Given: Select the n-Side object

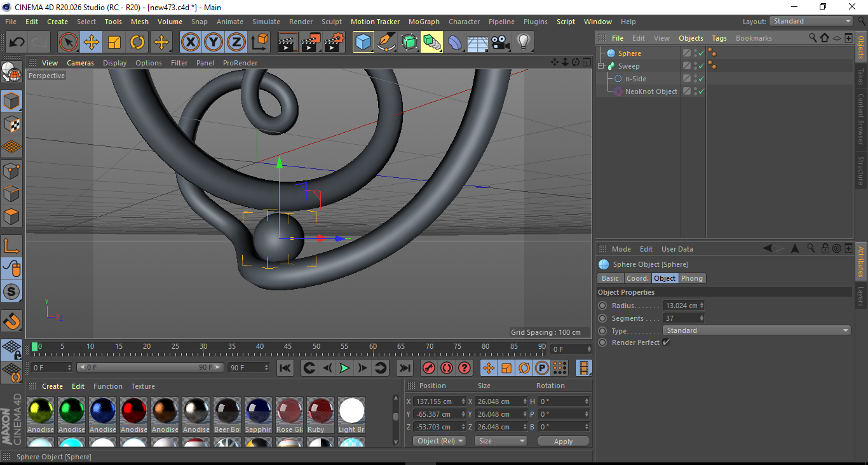Looking at the screenshot, I should click(635, 79).
